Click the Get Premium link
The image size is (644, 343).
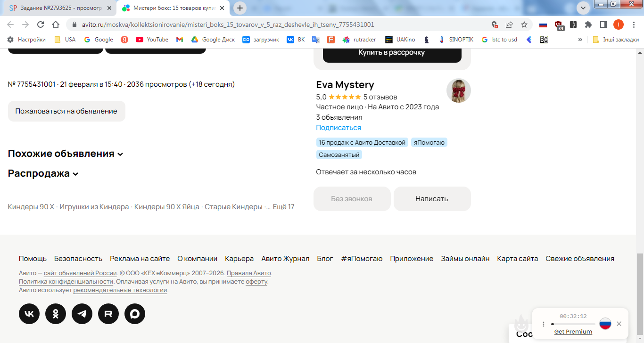pyautogui.click(x=573, y=332)
